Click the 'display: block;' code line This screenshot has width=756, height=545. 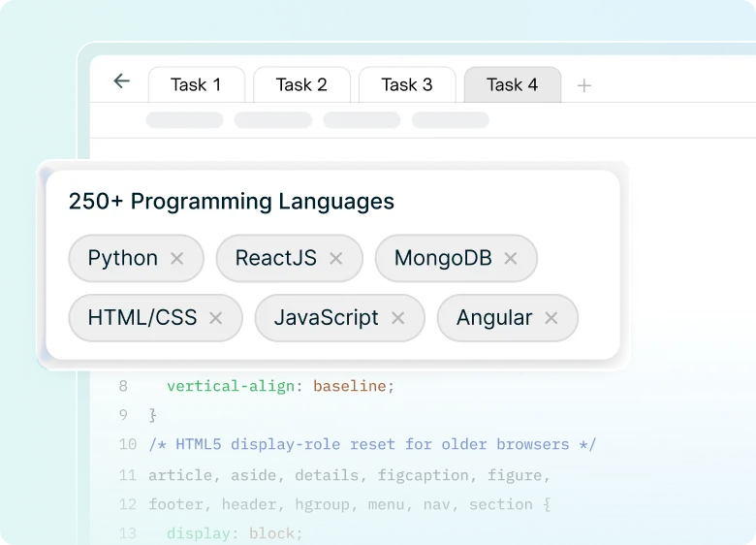[x=235, y=533]
